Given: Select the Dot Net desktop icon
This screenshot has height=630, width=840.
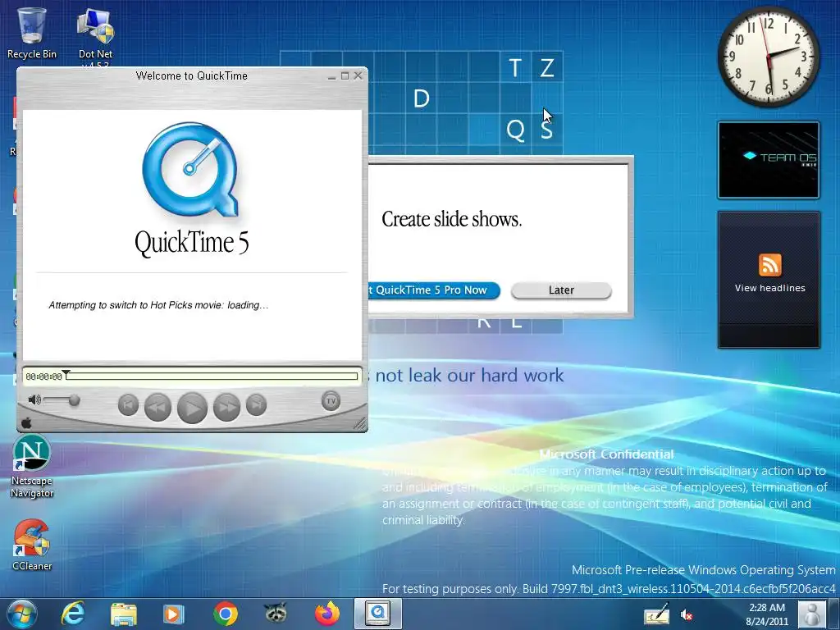Looking at the screenshot, I should tap(95, 36).
